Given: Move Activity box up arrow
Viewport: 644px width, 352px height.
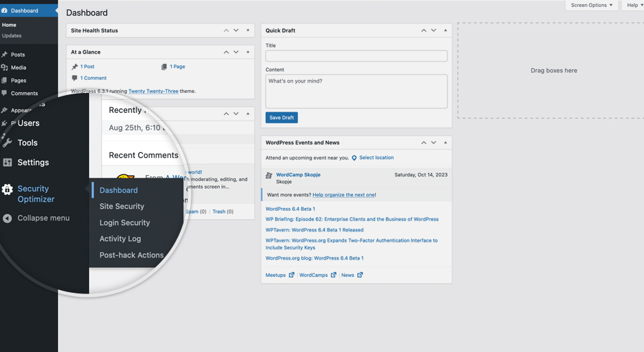Looking at the screenshot, I should 226,114.
